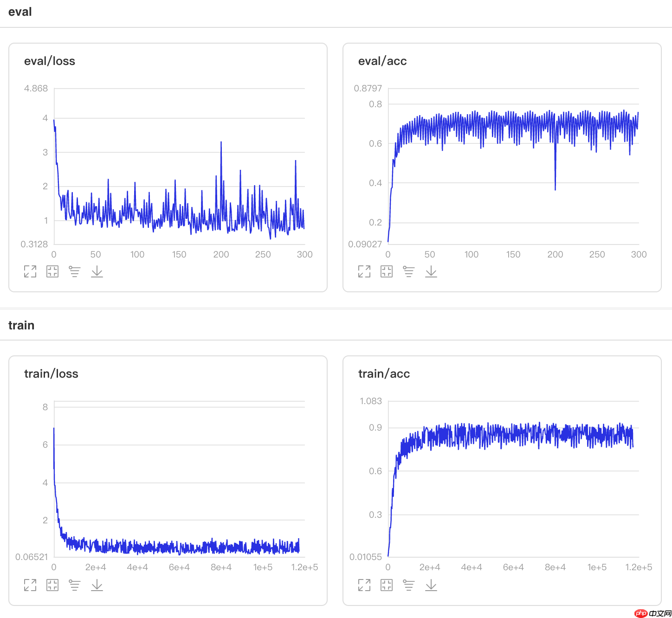Maximize the eval/loss chart
Viewport: 672px width, 618px height.
tap(30, 271)
